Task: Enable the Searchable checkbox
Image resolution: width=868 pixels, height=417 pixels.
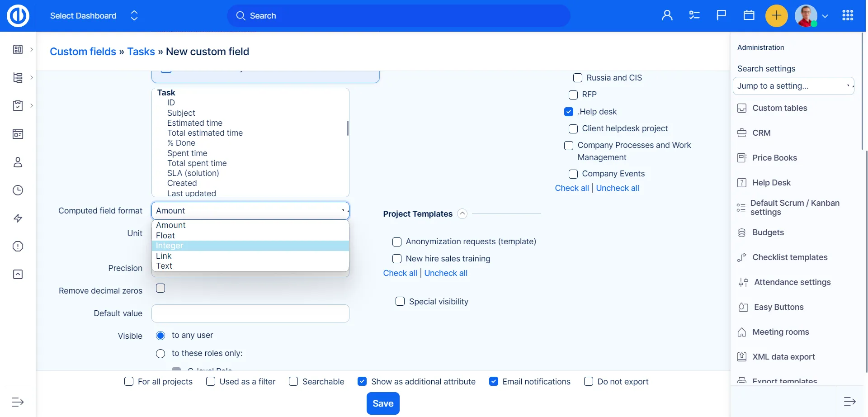Action: tap(293, 382)
